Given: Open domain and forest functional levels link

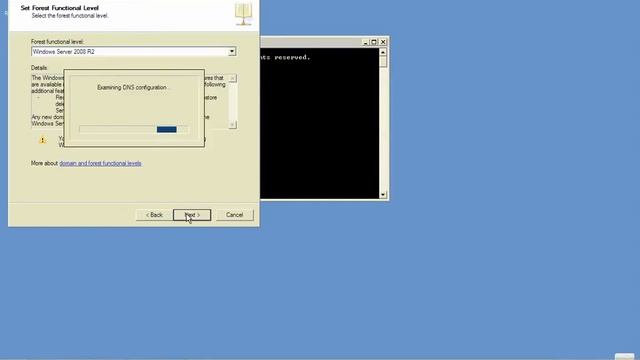Looking at the screenshot, I should click(100, 163).
